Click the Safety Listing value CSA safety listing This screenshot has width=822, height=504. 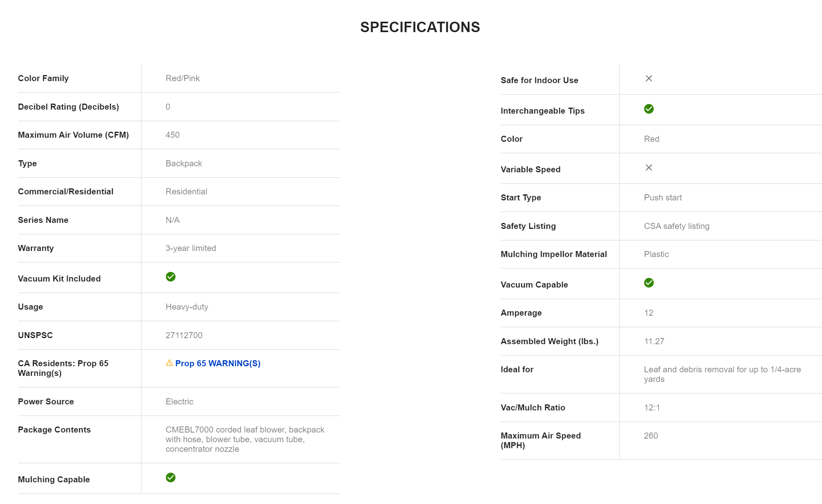pyautogui.click(x=677, y=226)
